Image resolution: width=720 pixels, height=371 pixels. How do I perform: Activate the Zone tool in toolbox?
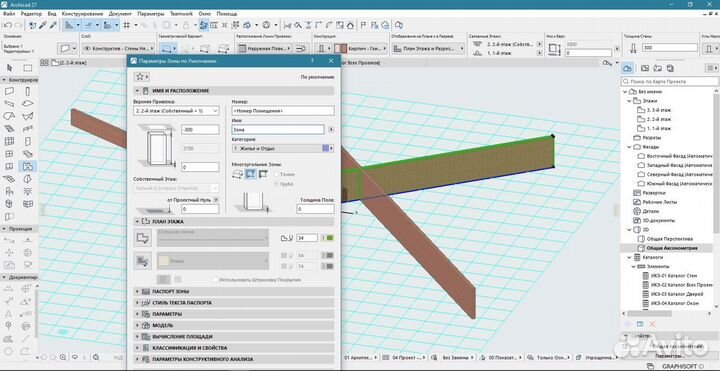click(x=28, y=166)
